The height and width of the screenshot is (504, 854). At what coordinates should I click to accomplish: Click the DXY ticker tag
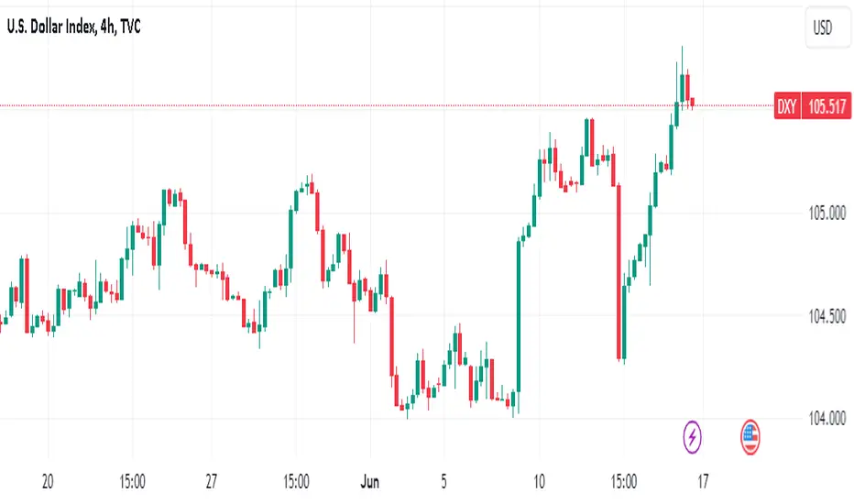pos(787,105)
